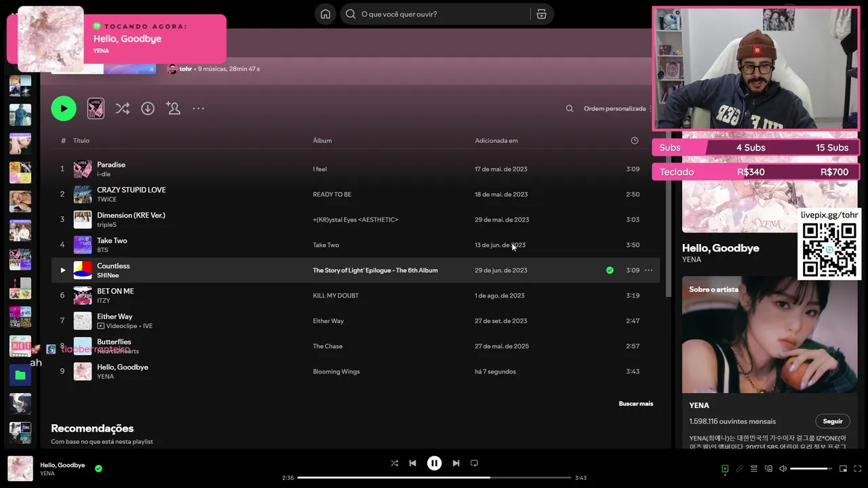Open the play queue
This screenshot has height=488, width=868.
point(754,468)
